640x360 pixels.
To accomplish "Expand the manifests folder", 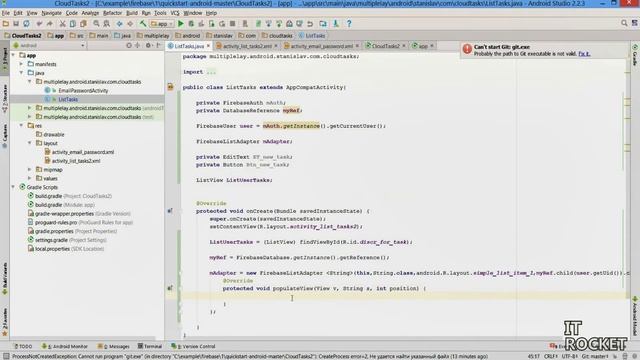I will [x=21, y=64].
